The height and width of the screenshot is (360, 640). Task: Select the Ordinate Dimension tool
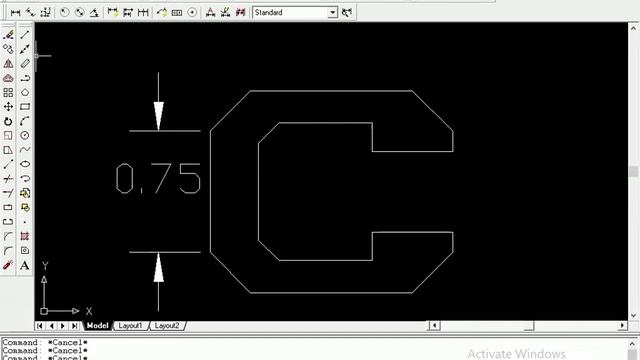pyautogui.click(x=45, y=13)
